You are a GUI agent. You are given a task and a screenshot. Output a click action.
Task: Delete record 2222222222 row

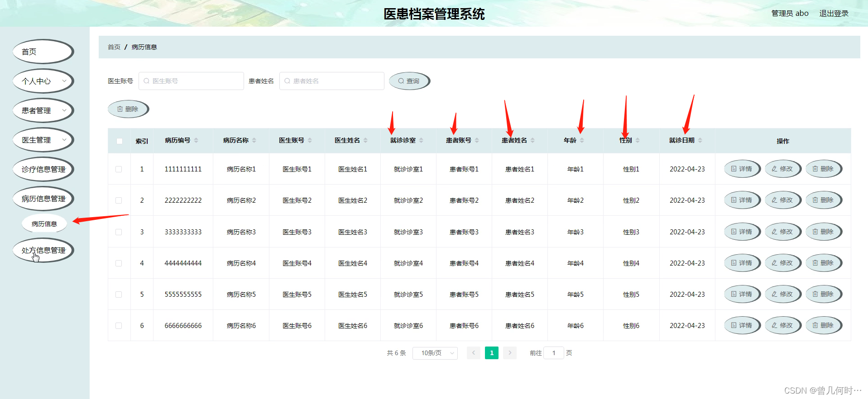(824, 200)
